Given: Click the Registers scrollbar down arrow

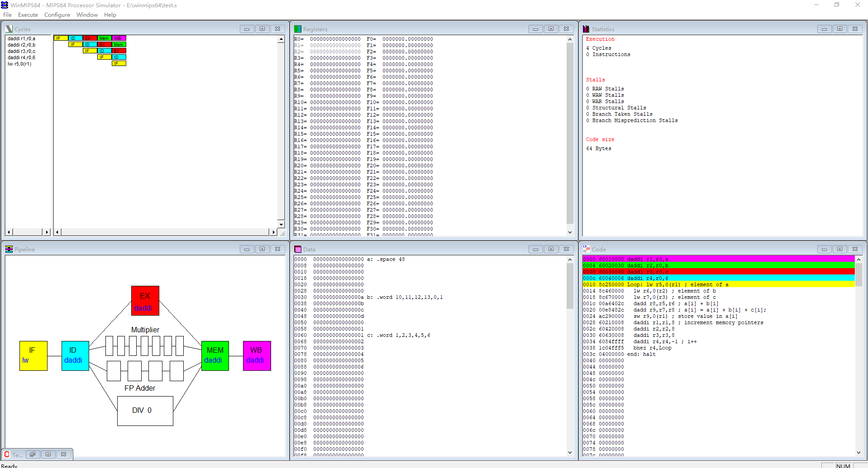Looking at the screenshot, I should pyautogui.click(x=570, y=231).
